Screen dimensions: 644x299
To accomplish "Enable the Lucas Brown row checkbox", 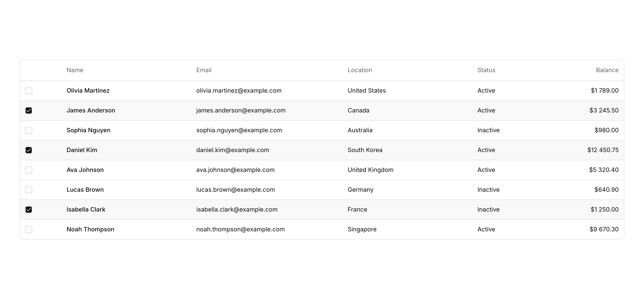I will 29,190.
